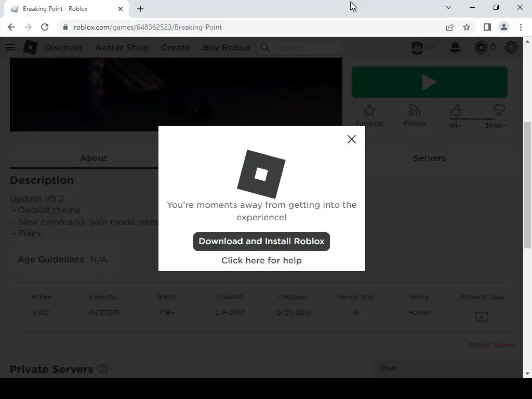Select the roblox.com address bar
Image resolution: width=532 pixels, height=399 pixels.
251,27
